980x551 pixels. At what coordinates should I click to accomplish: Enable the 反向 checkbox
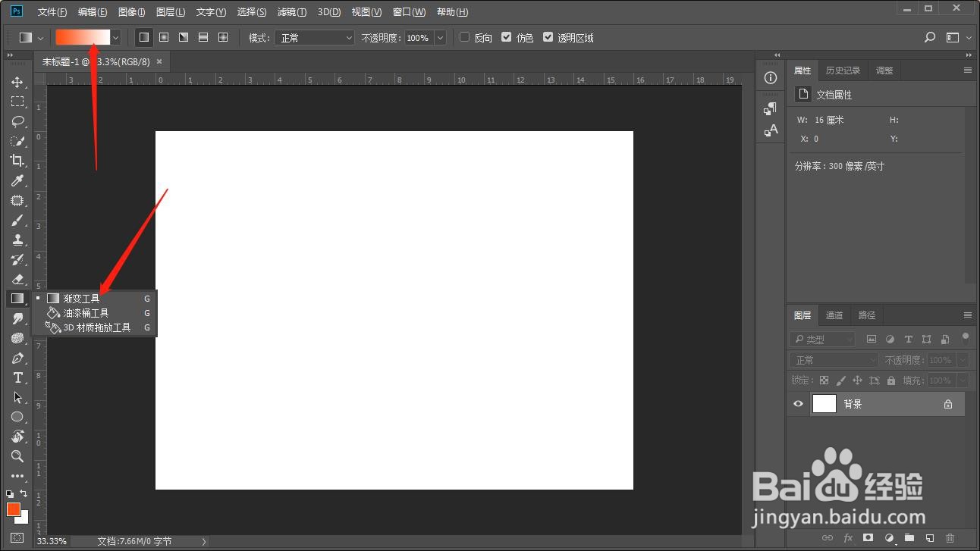coord(465,36)
